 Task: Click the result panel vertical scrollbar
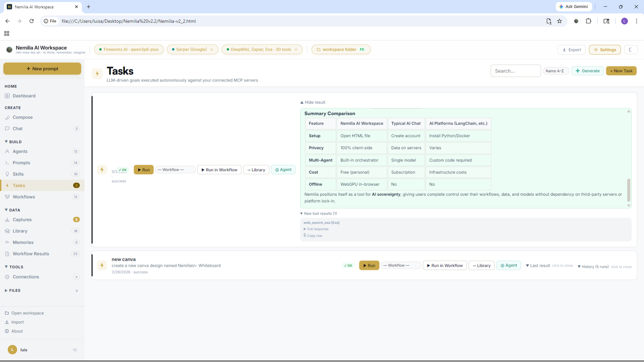coord(629,190)
